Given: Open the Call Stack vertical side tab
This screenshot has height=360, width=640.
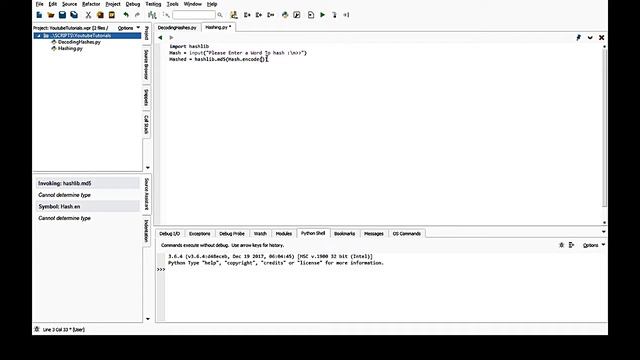Looking at the screenshot, I should pyautogui.click(x=146, y=124).
